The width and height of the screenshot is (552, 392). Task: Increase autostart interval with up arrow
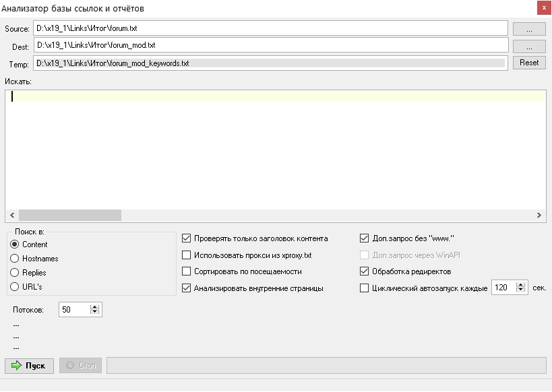(521, 284)
